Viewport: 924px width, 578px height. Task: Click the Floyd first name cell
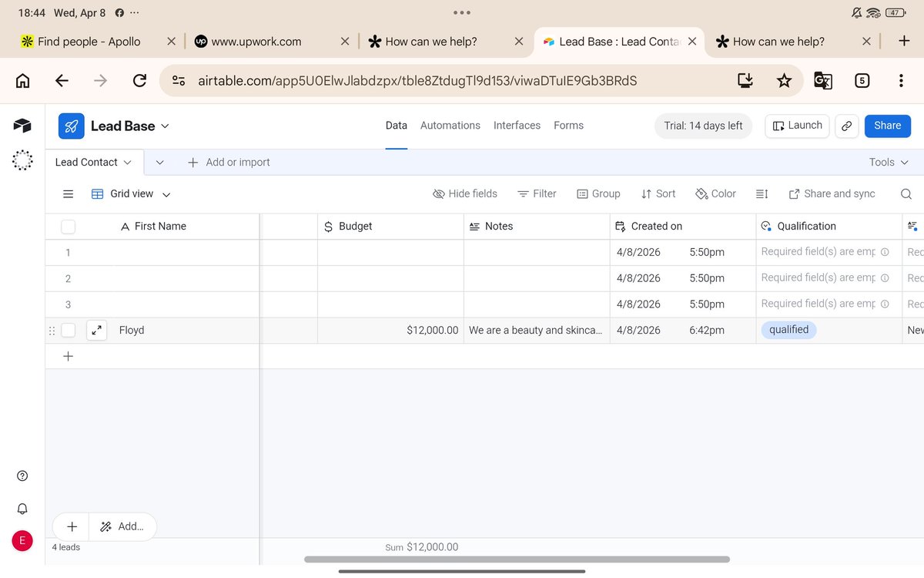[186, 330]
